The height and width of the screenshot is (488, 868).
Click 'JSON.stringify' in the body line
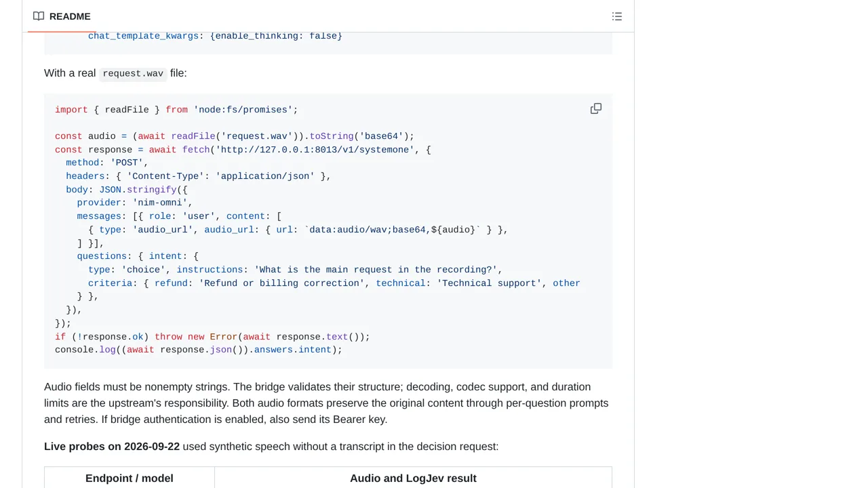138,190
